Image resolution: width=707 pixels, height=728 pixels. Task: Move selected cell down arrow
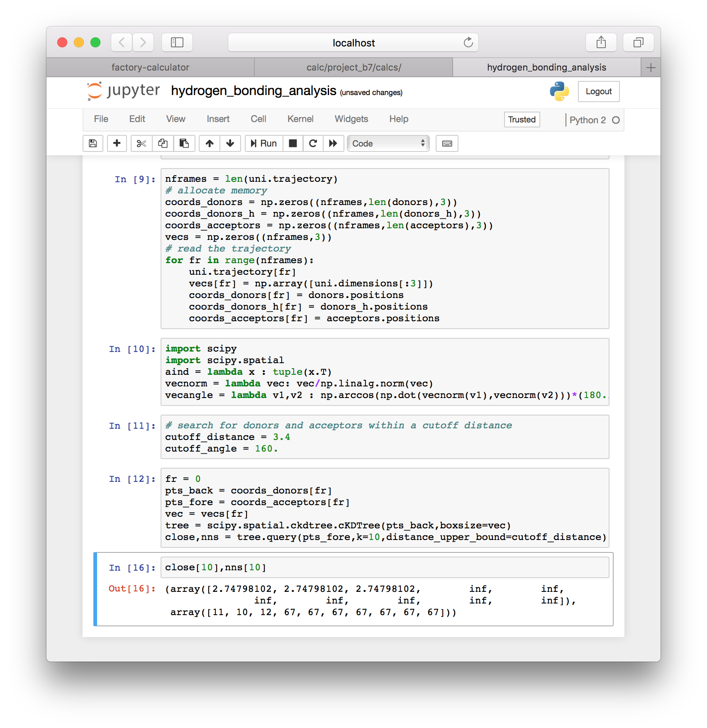coord(230,144)
